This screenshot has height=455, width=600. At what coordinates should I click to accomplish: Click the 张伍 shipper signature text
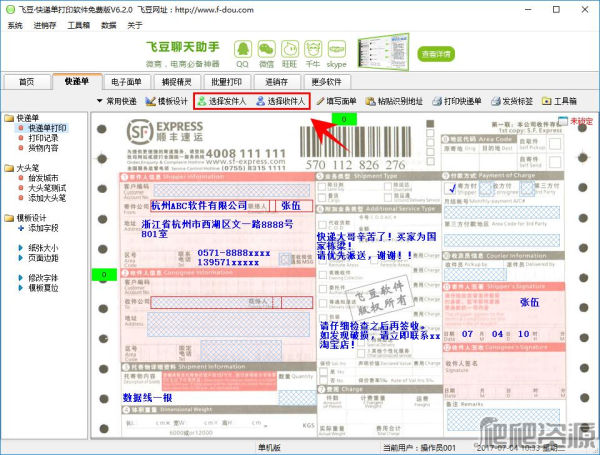[530, 302]
